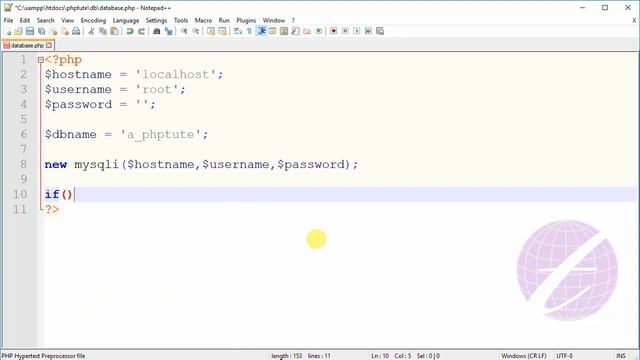Click the Paste toolbar icon
This screenshot has width=640, height=360.
[x=115, y=31]
